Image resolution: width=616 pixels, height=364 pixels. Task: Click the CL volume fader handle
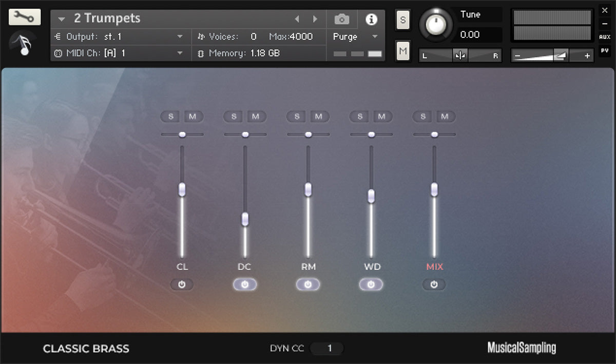coord(182,189)
